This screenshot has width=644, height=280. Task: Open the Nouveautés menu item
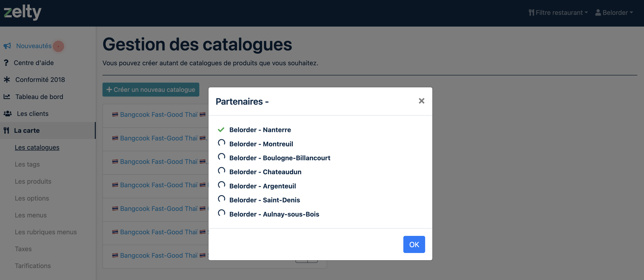(x=34, y=46)
